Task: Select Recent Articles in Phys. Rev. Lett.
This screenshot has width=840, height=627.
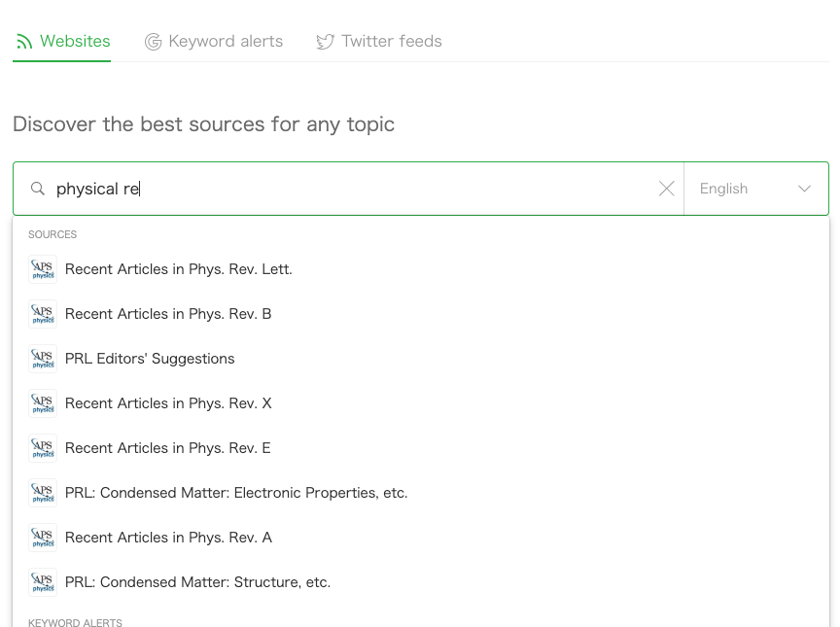Action: [x=178, y=269]
